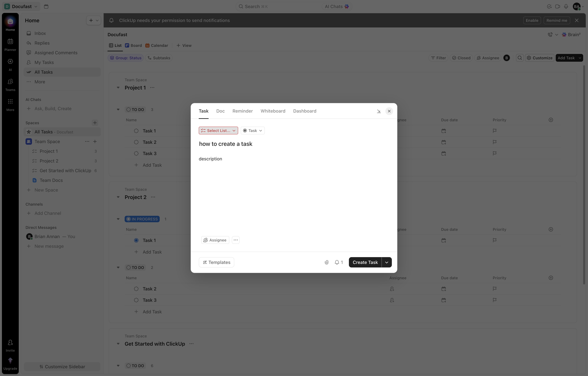Switch to the Dashboard tab
The height and width of the screenshot is (376, 588).
point(304,111)
